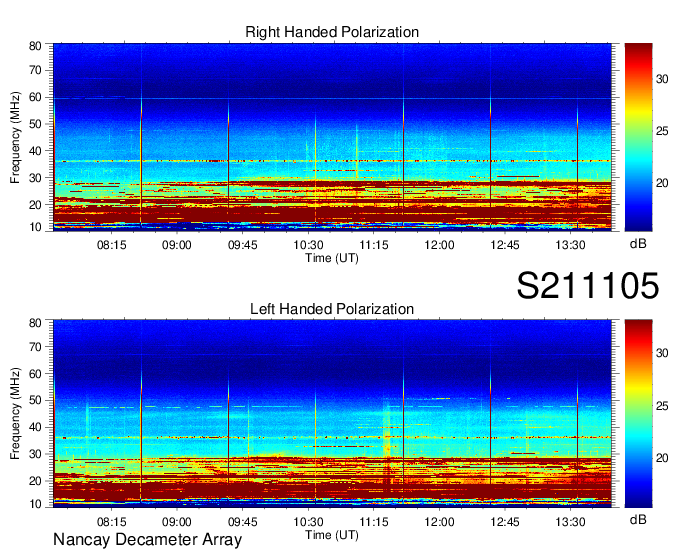Click the Left Handed spectrogram image
The height and width of the screenshot is (552, 680).
[332, 413]
